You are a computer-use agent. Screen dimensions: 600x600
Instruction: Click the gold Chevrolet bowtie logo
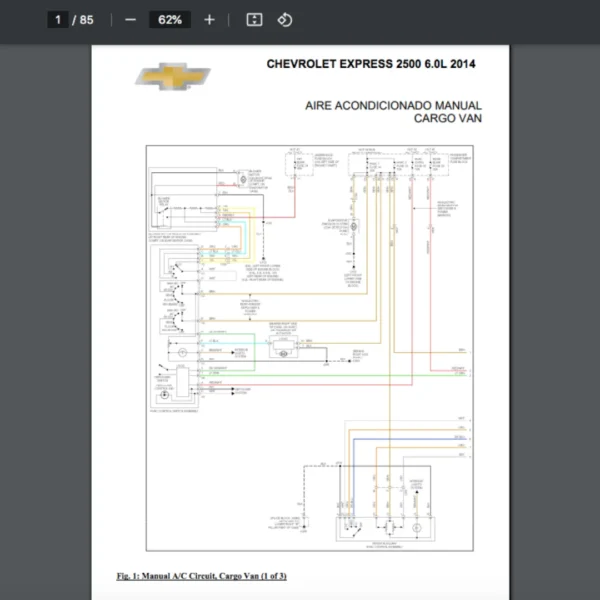[174, 76]
